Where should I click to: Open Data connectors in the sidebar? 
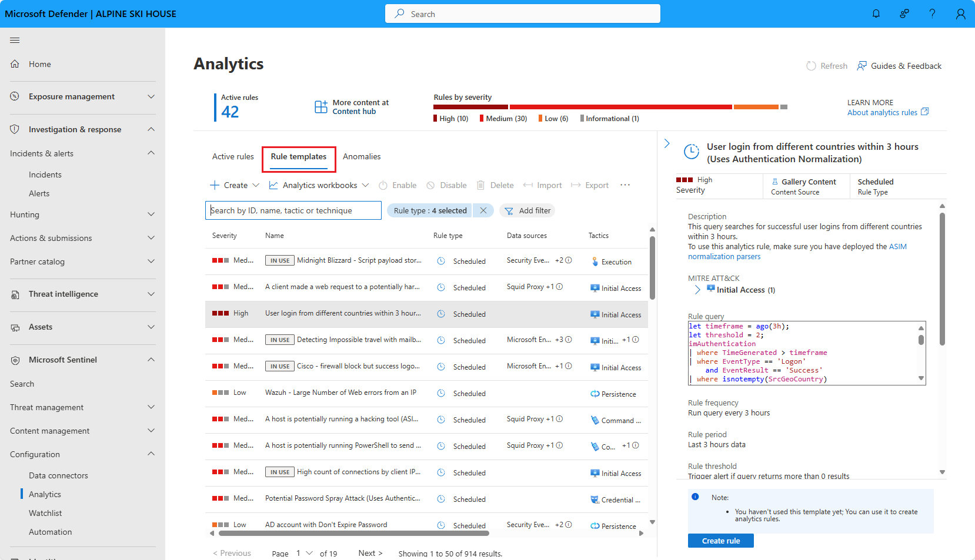(58, 475)
